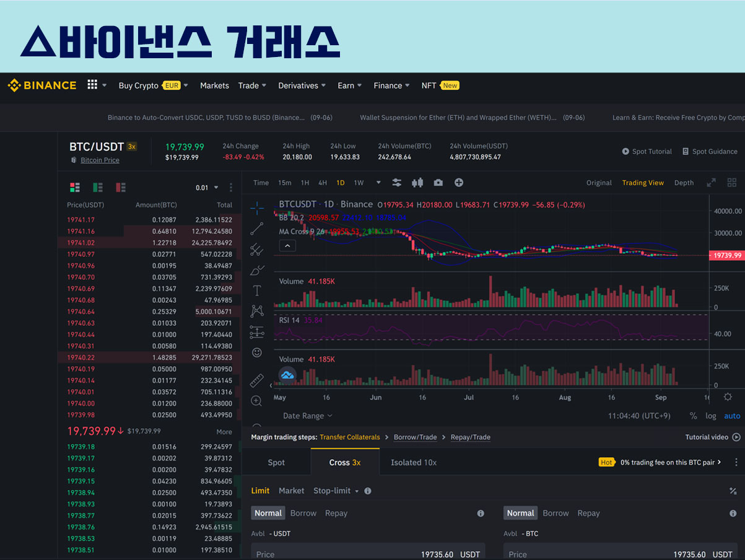Click the zoom-in magnifier tool
The height and width of the screenshot is (560, 745).
pyautogui.click(x=257, y=401)
